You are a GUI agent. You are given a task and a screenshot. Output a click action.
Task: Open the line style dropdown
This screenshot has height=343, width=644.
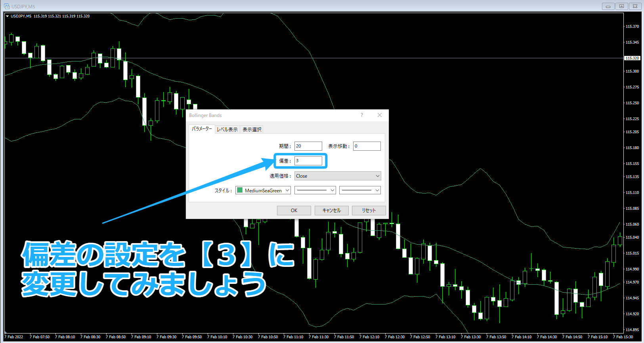click(x=315, y=190)
